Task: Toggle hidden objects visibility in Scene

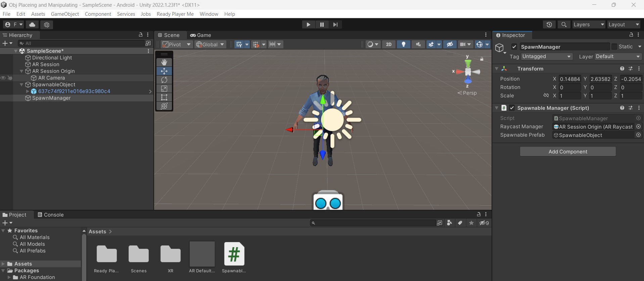Action: tap(450, 44)
